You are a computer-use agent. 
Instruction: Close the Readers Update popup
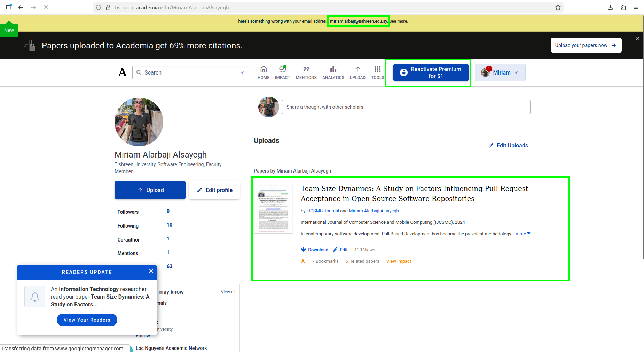coord(151,271)
